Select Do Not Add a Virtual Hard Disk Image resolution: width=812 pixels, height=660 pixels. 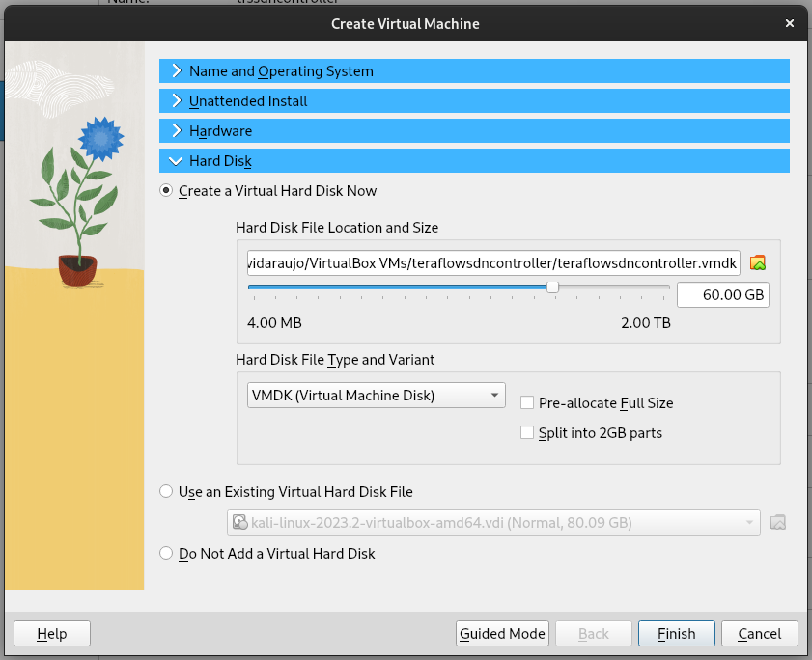click(x=167, y=554)
